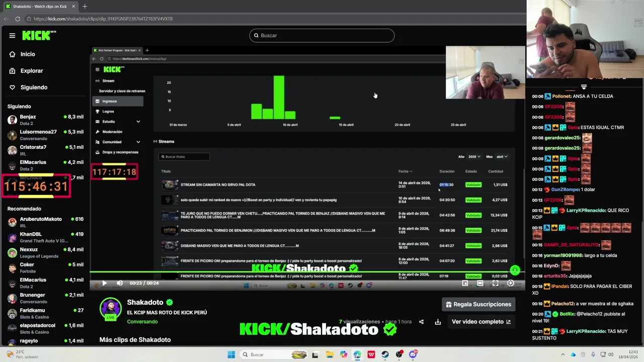Play the clip with the play button
644x362 pixels.
click(x=104, y=283)
